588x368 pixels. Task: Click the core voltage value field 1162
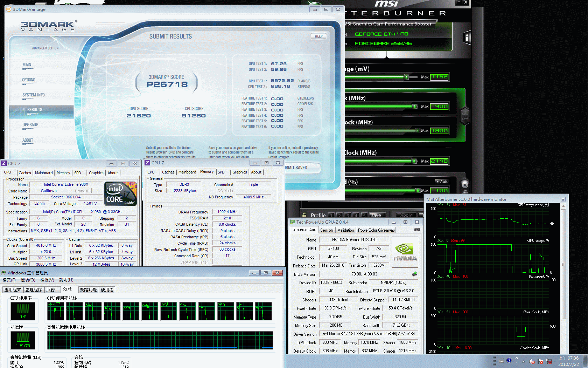click(439, 77)
